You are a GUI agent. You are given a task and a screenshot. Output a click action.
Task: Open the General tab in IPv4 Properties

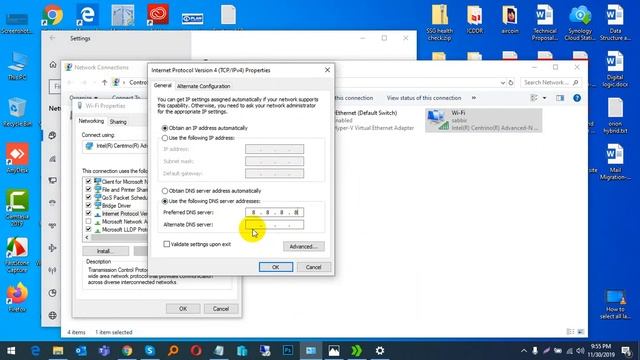pyautogui.click(x=162, y=85)
